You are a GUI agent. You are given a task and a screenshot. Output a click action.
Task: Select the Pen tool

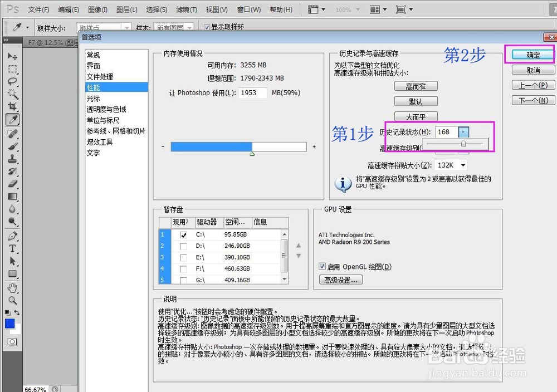point(12,236)
